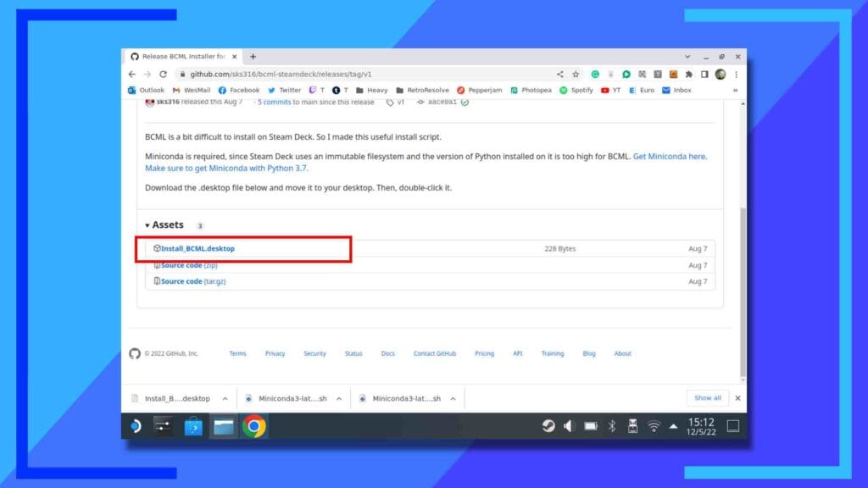Open a new browser tab
The width and height of the screenshot is (868, 488).
(253, 57)
